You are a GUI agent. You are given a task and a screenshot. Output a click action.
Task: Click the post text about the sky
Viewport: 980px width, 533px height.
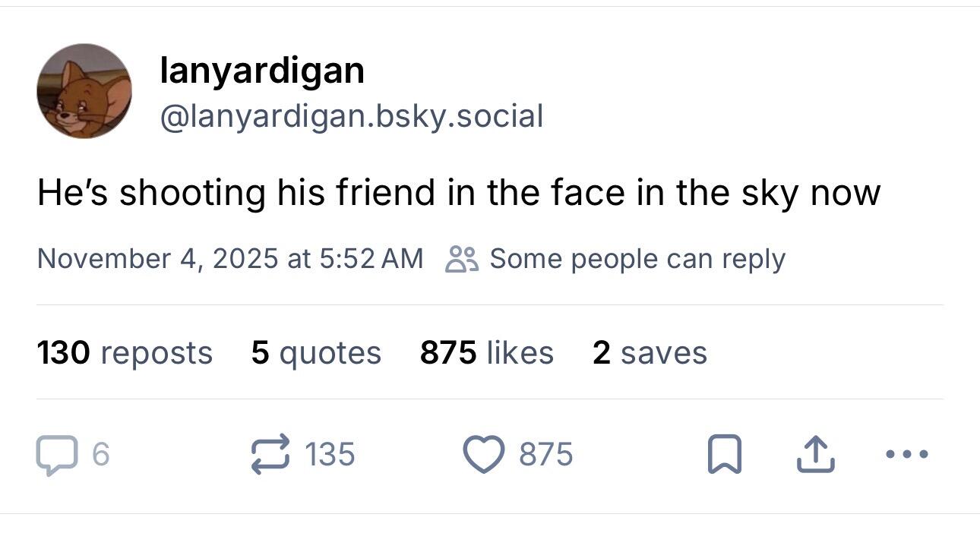458,192
